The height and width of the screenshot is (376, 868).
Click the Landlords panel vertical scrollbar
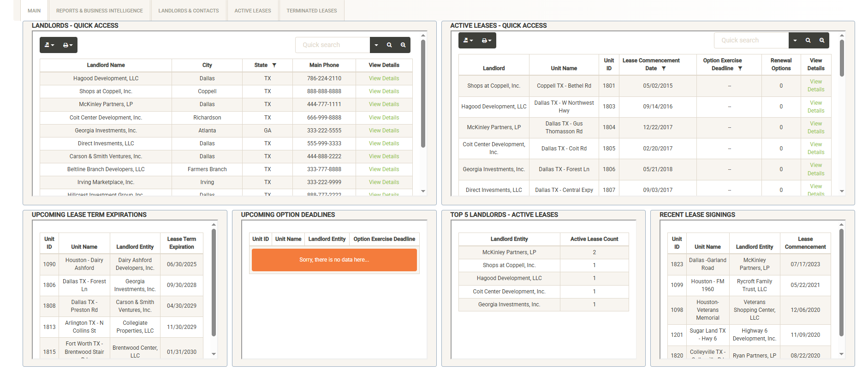423,92
